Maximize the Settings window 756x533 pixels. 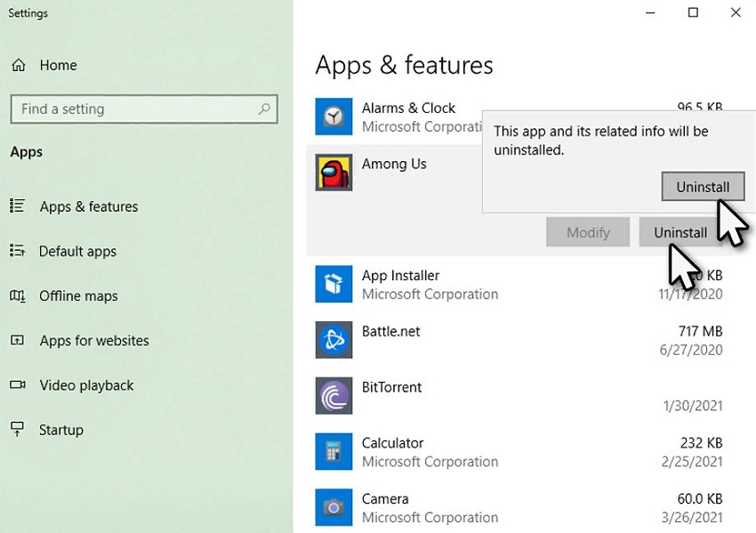pyautogui.click(x=693, y=12)
